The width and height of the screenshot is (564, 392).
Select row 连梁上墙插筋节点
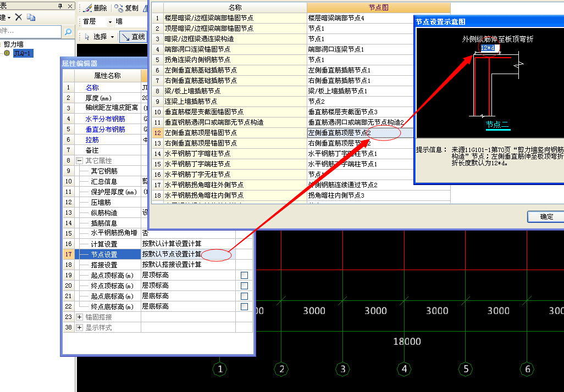click(235, 102)
